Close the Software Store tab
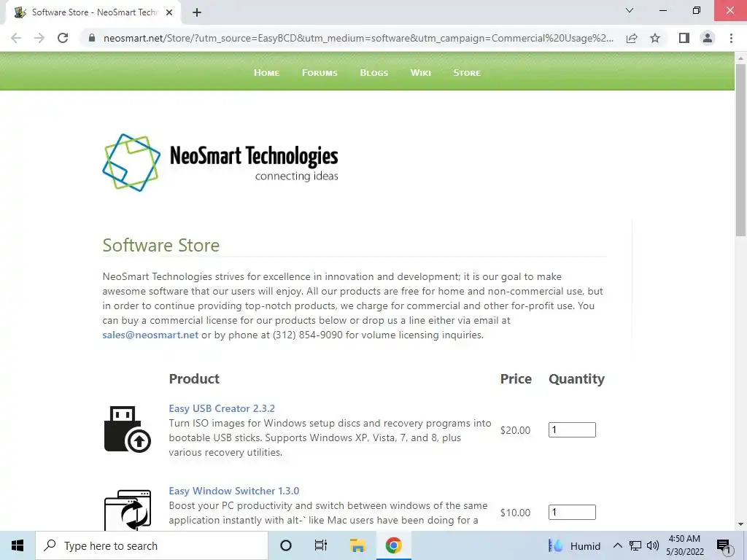This screenshot has width=747, height=560. coord(169,12)
